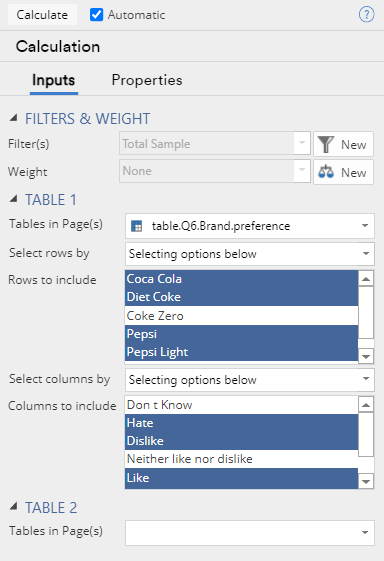Click up arrow of Rows list scrollbar
The image size is (384, 561).
tap(366, 279)
